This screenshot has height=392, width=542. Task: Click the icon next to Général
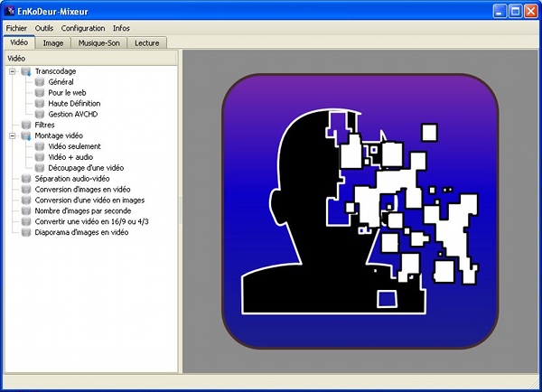pos(40,82)
